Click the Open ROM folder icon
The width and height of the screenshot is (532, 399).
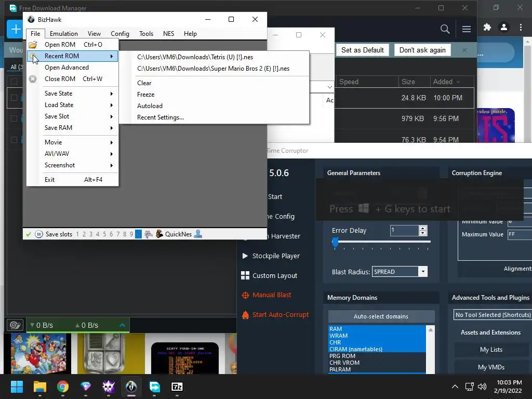pyautogui.click(x=33, y=45)
